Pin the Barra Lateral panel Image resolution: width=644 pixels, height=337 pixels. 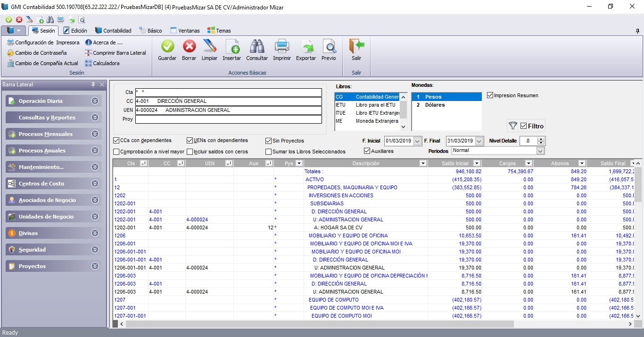tap(93, 84)
